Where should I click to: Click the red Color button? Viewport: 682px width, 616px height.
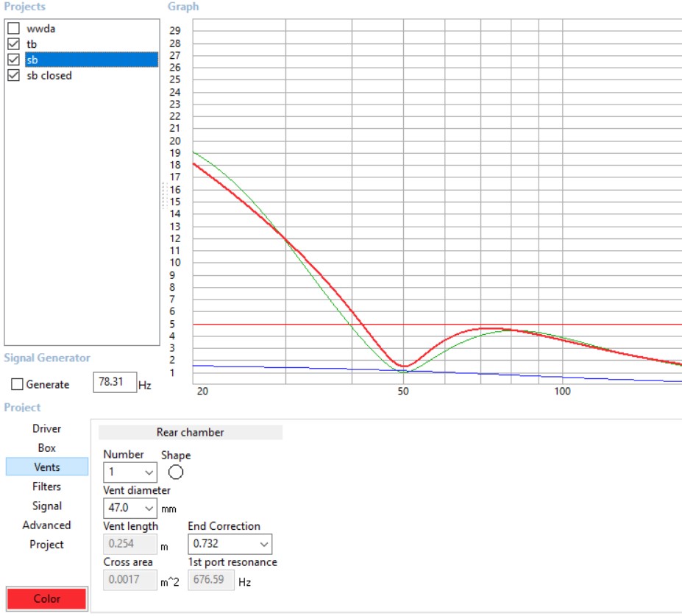click(47, 598)
